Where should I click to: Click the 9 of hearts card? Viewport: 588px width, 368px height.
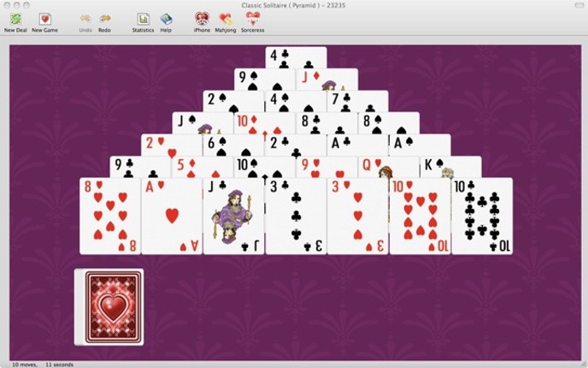pos(326,167)
